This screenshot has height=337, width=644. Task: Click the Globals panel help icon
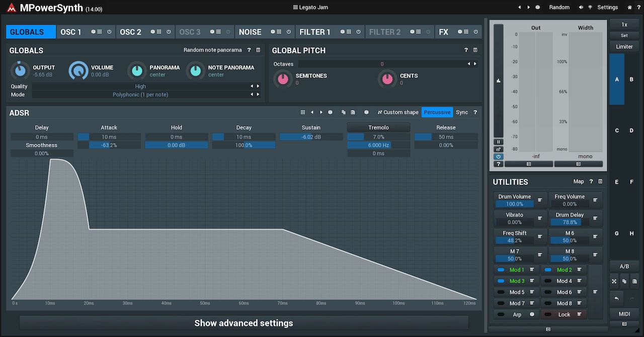click(x=249, y=50)
